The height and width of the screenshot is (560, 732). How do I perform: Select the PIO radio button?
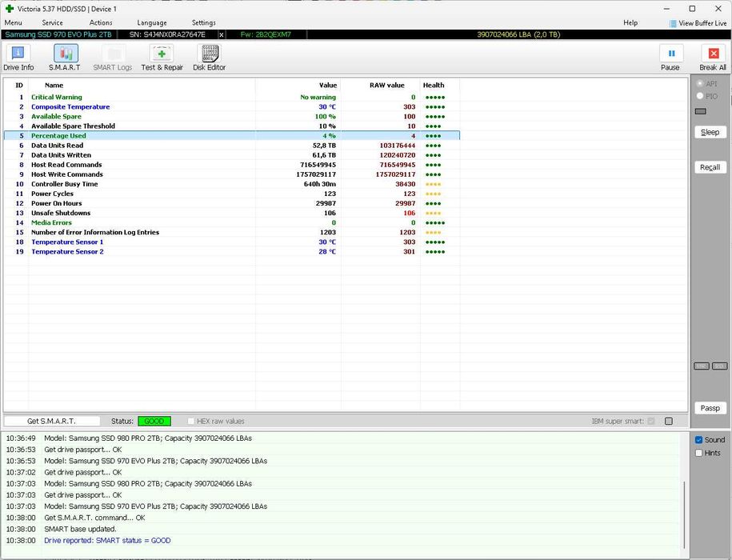click(x=700, y=96)
